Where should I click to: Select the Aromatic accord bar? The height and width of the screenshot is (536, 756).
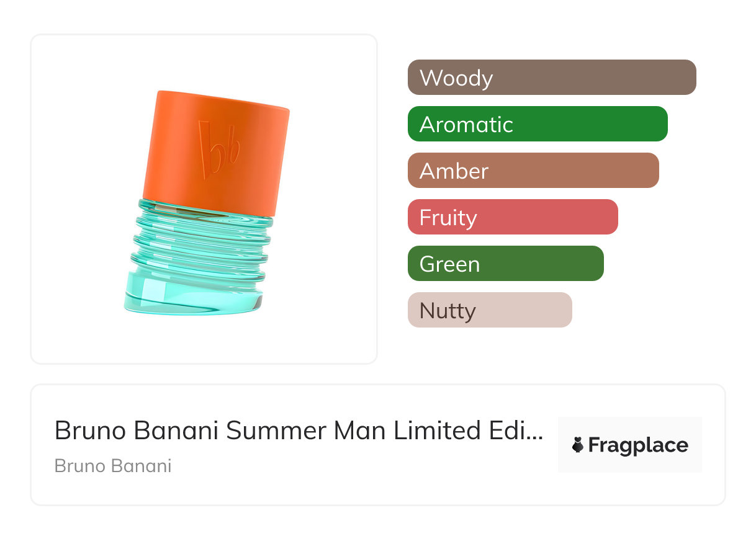point(537,124)
